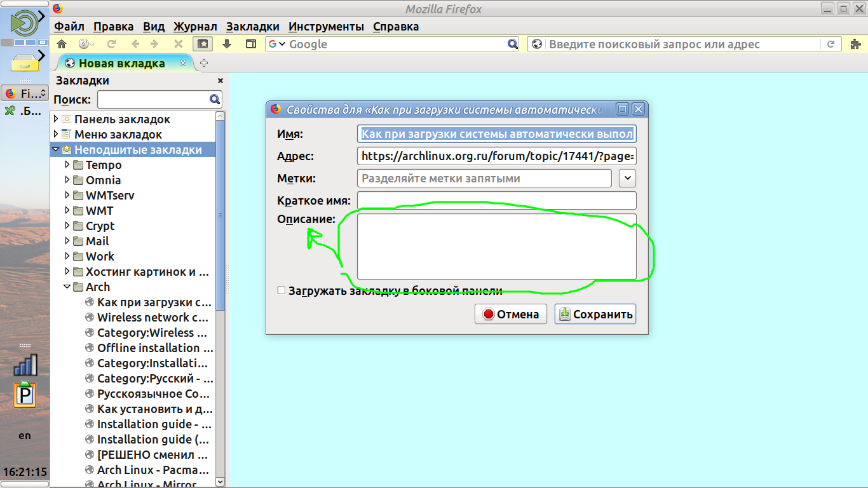
Task: Start search with the Google bar magnifier
Action: pos(513,44)
